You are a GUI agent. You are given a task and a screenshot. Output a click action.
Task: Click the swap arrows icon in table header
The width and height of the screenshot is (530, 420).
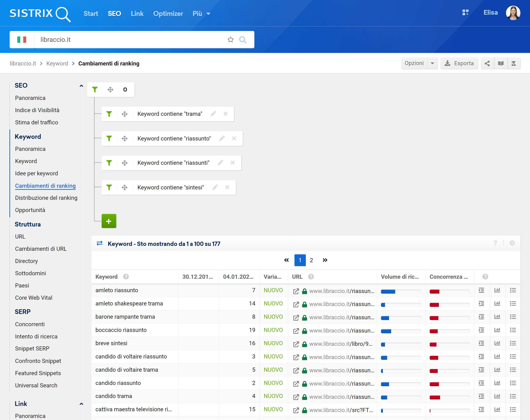[99, 243]
